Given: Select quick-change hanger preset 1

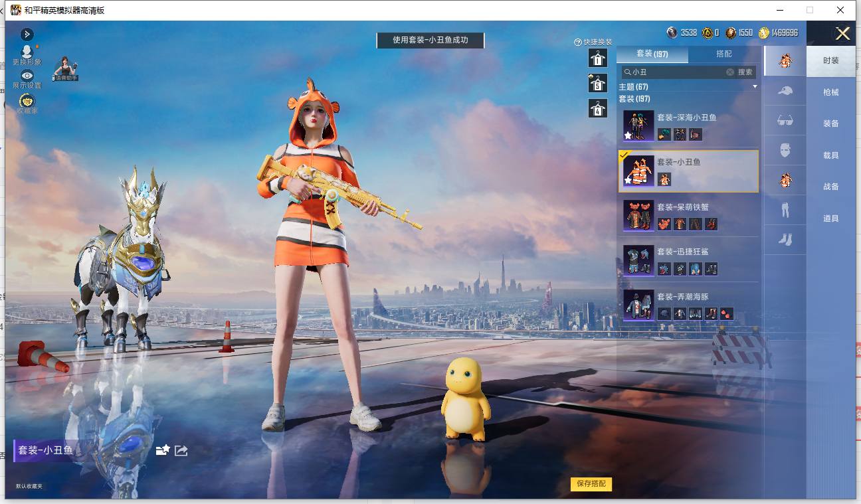Looking at the screenshot, I should coord(598,58).
